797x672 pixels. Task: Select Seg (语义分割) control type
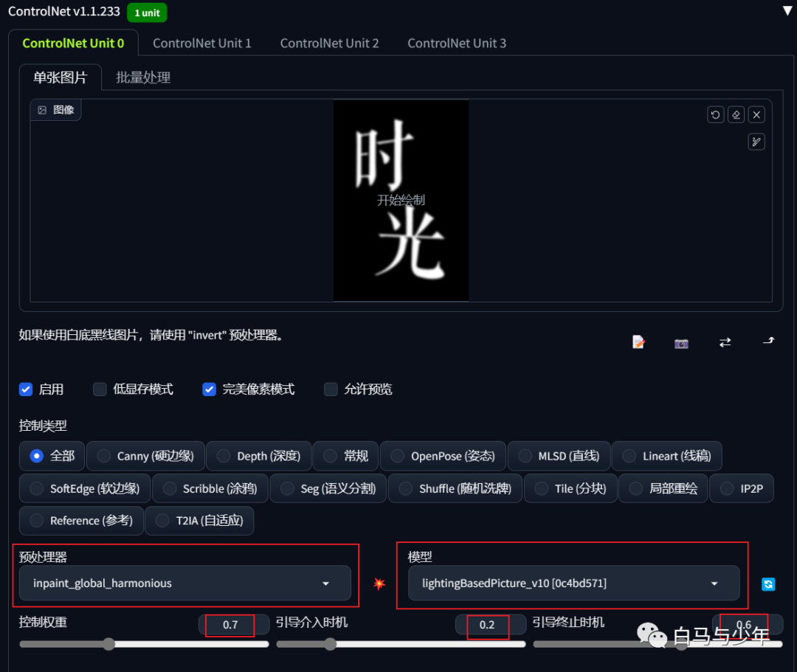[328, 488]
